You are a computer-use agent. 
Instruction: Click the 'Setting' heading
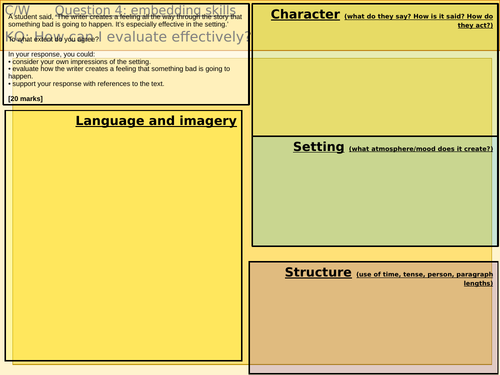[x=319, y=147]
